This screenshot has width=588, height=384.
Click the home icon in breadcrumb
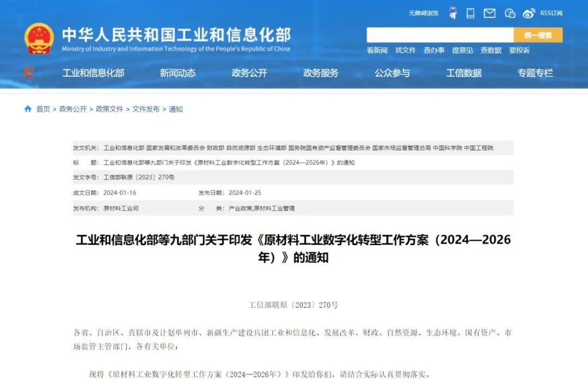[28, 109]
